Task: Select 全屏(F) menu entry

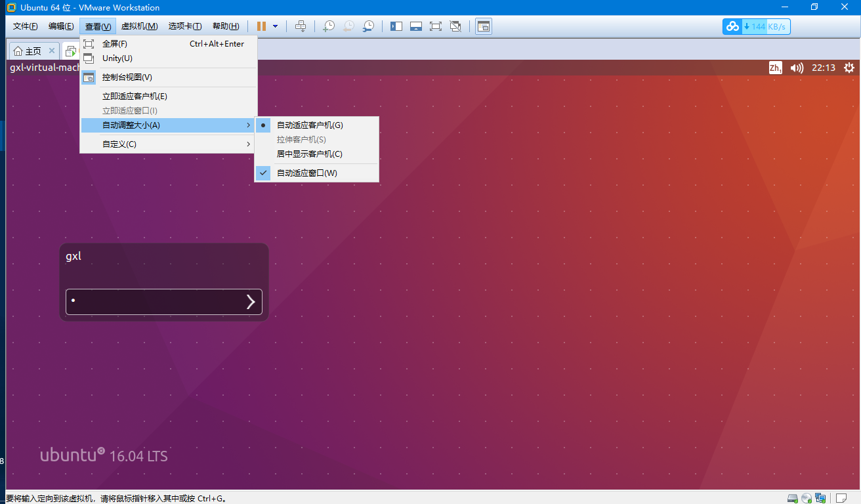Action: (x=169, y=44)
